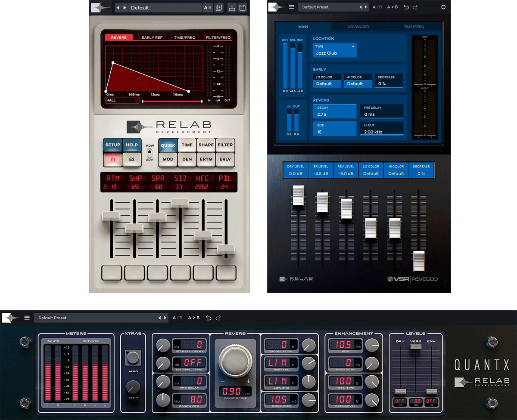The height and width of the screenshot is (420, 517).
Task: Select the EARLY REF tab
Action: click(x=152, y=37)
